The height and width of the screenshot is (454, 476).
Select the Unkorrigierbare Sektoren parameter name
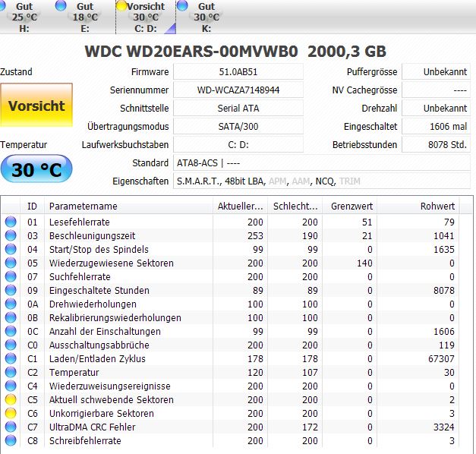click(x=102, y=413)
